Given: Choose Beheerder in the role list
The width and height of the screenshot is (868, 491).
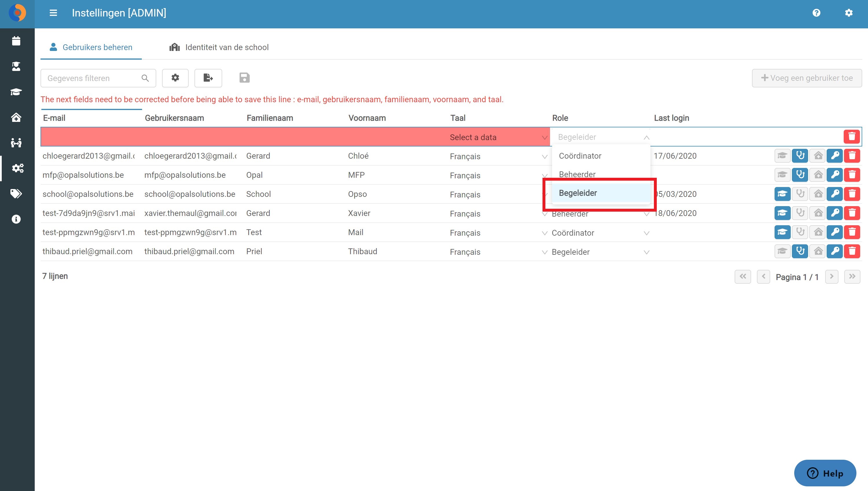Looking at the screenshot, I should click(601, 174).
